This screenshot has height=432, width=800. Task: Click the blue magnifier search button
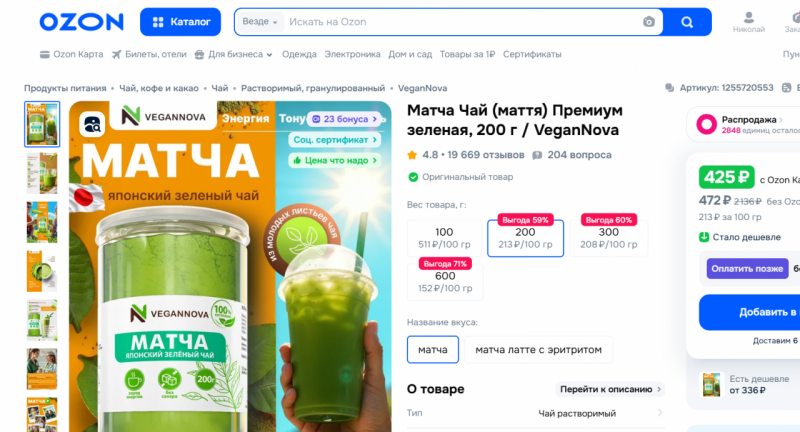click(x=687, y=22)
